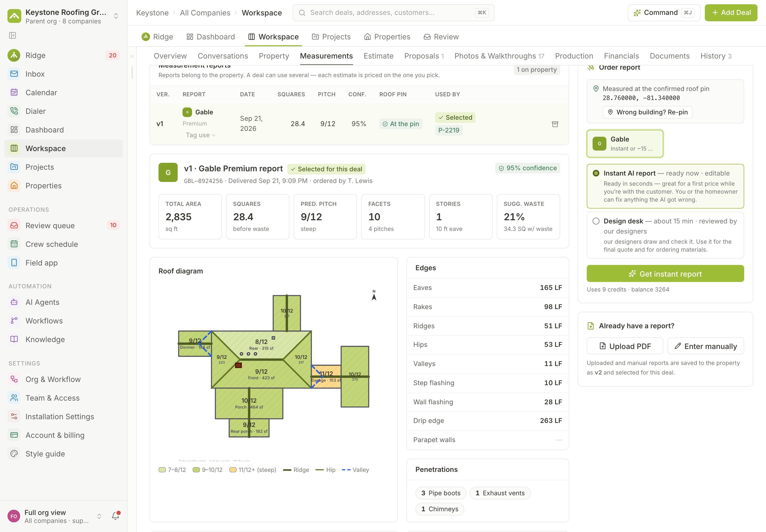The height and width of the screenshot is (532, 766).
Task: Click Upload PDF button
Action: [625, 346]
